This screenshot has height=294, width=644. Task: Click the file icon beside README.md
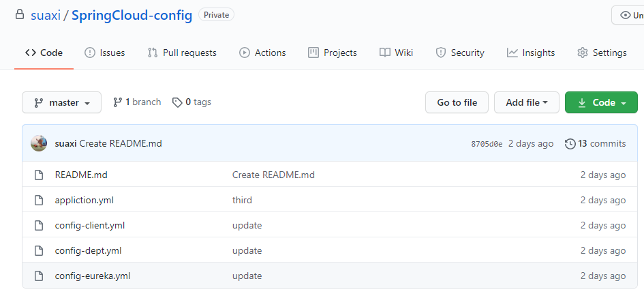pos(39,175)
